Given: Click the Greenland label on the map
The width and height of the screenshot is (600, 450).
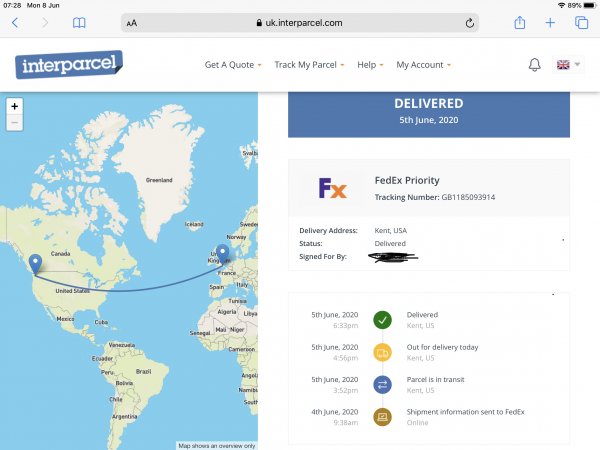Looking at the screenshot, I should [x=159, y=180].
